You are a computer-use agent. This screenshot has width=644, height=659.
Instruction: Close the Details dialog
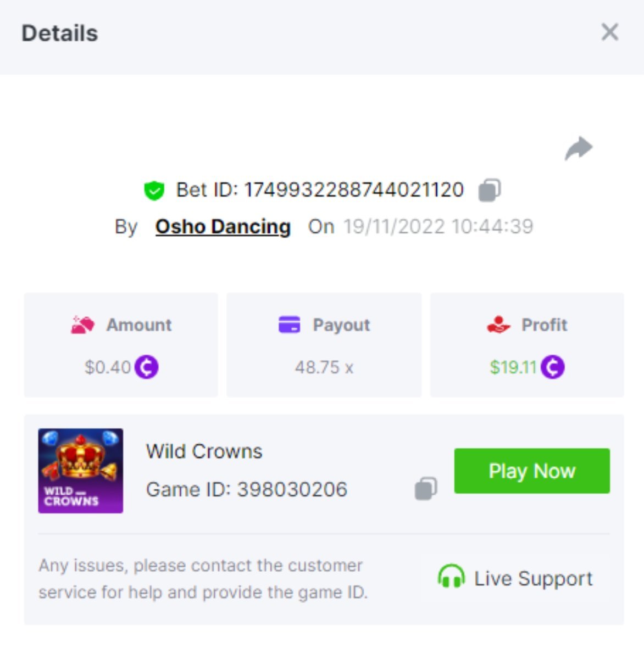(610, 32)
